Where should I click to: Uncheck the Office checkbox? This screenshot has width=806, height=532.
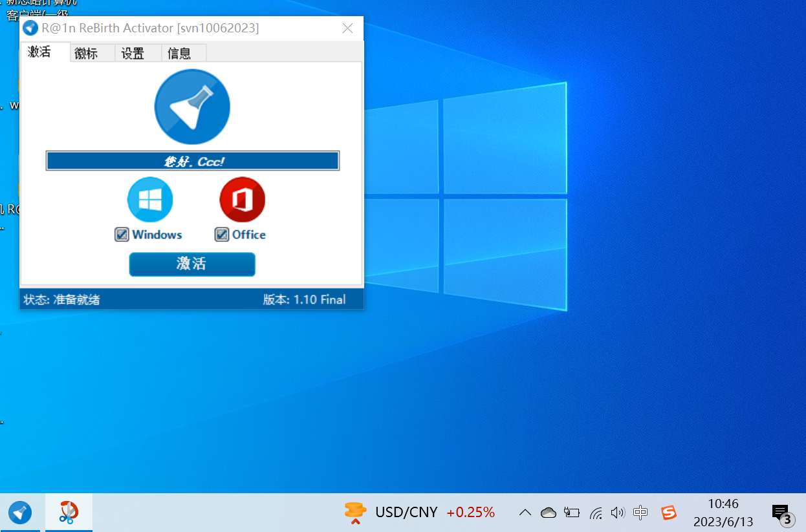point(222,235)
